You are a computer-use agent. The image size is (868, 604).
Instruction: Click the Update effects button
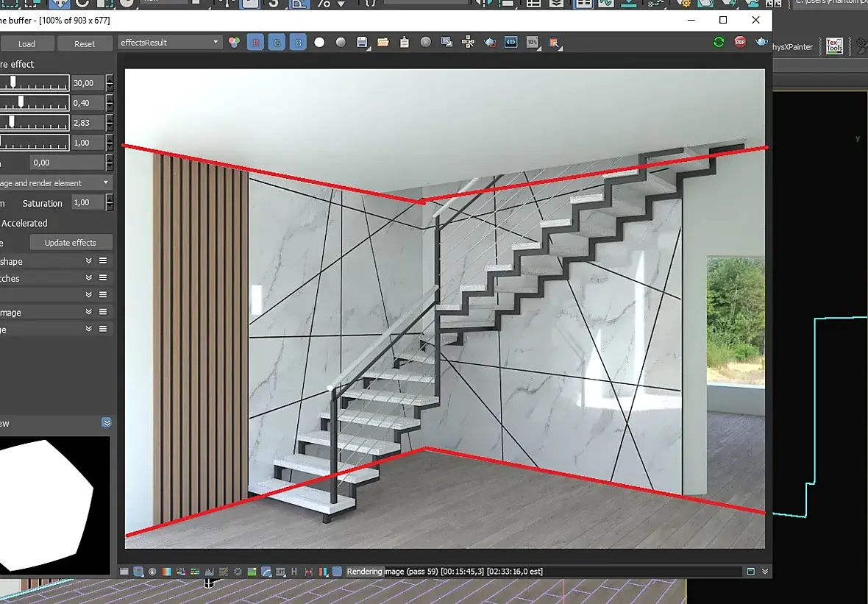(x=71, y=243)
